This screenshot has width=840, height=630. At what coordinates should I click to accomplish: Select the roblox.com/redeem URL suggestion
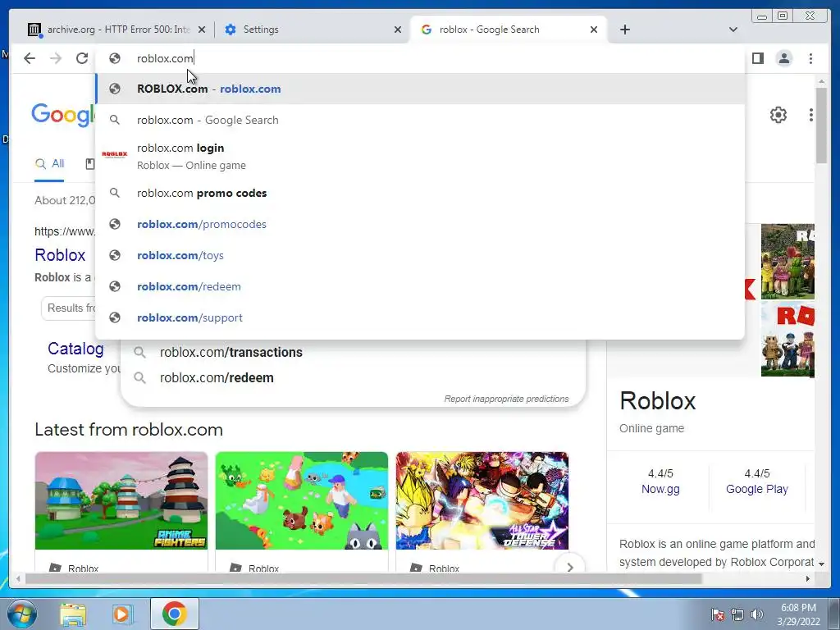tap(421, 286)
